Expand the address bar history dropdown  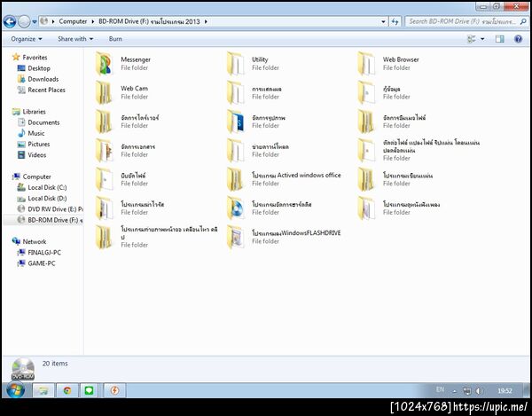point(383,21)
